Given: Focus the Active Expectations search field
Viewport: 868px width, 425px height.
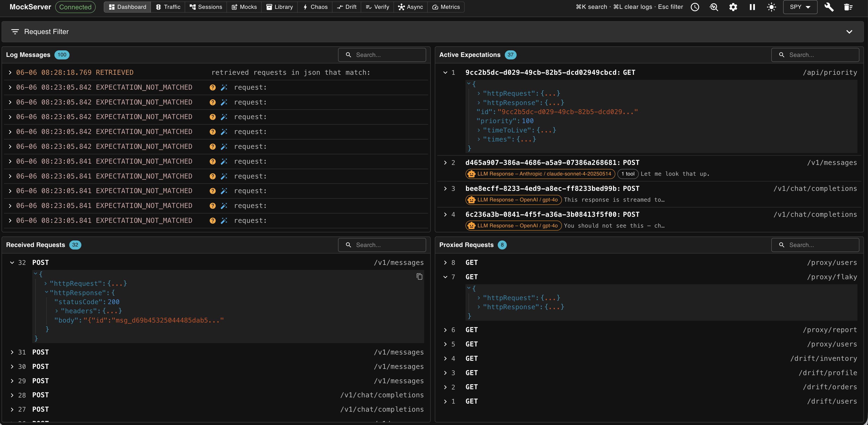Looking at the screenshot, I should (x=815, y=55).
